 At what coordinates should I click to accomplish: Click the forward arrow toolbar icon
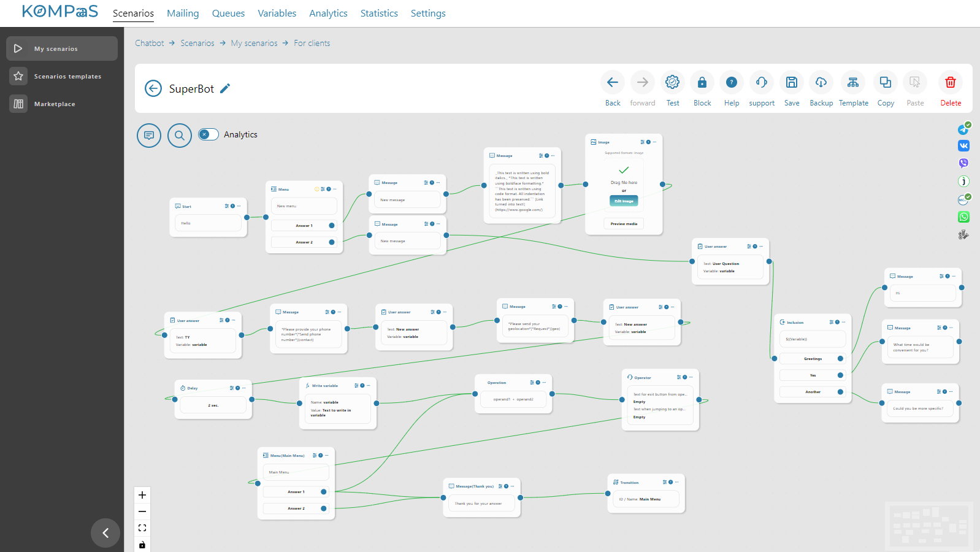point(642,82)
